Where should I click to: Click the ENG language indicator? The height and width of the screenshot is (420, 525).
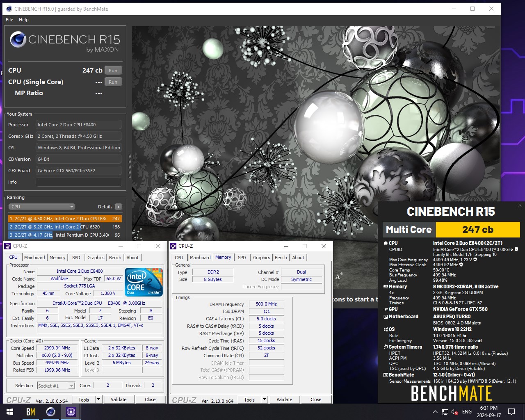click(x=467, y=412)
